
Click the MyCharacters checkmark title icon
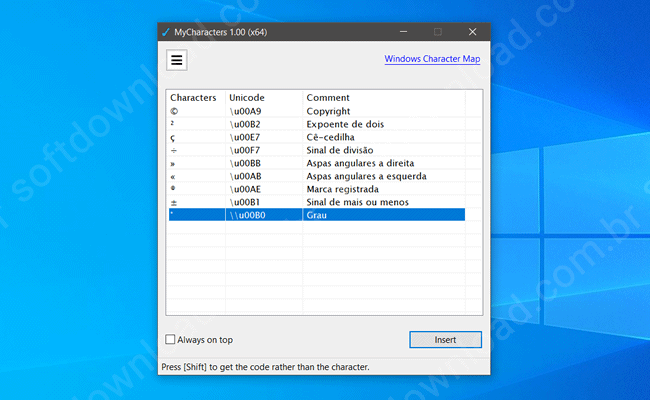click(x=166, y=32)
